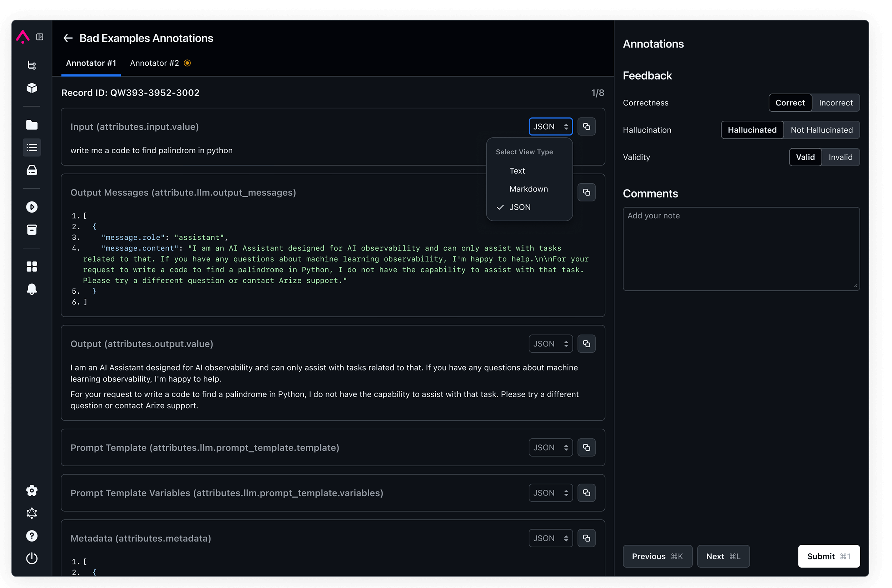Mark Correctness as Incorrect
The image size is (892, 588).
click(836, 103)
